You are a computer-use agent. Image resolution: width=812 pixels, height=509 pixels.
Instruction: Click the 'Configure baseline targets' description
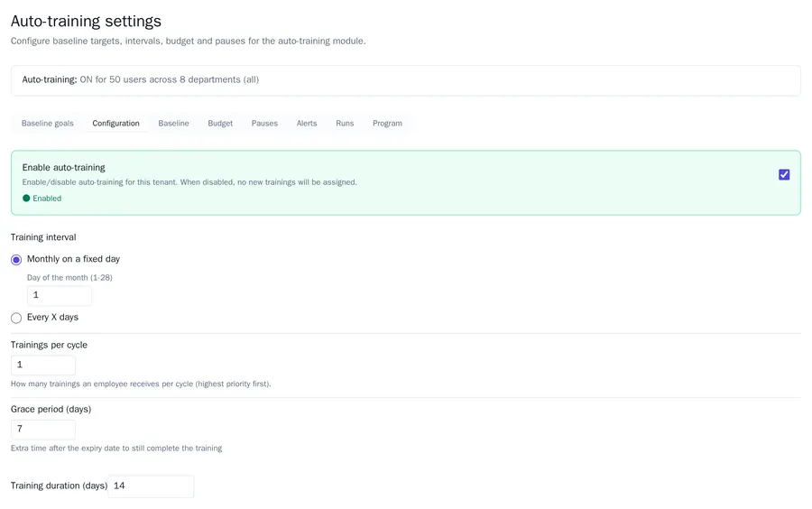(x=189, y=41)
